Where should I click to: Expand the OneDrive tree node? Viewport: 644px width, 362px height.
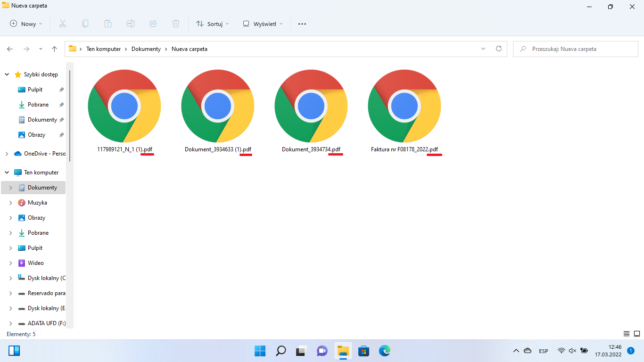pos(7,154)
